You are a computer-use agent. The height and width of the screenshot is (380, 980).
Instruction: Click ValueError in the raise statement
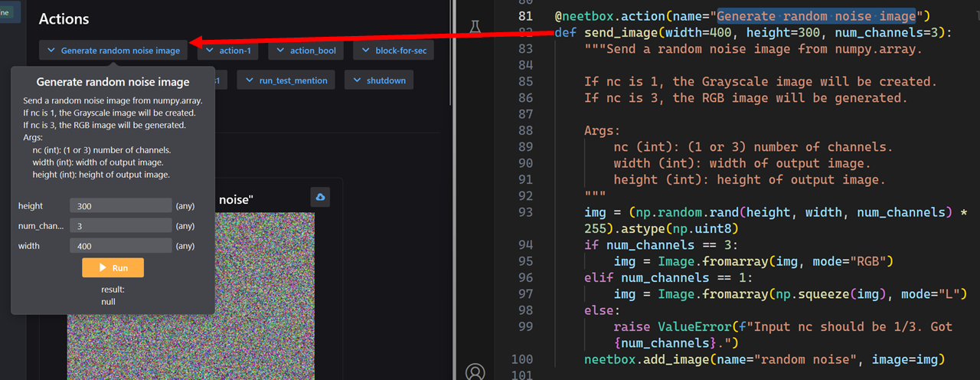coord(694,326)
